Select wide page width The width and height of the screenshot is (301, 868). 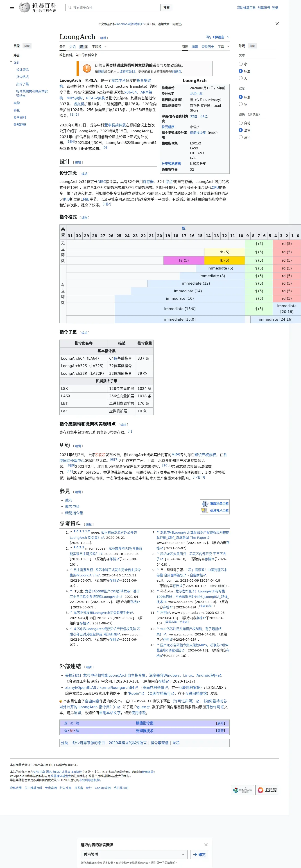240,104
